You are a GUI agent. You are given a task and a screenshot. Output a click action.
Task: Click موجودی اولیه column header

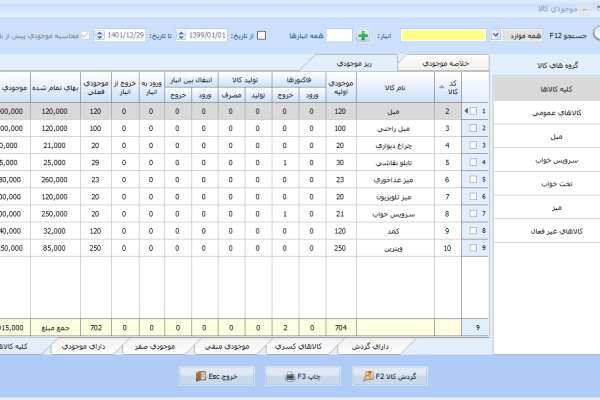coord(341,88)
